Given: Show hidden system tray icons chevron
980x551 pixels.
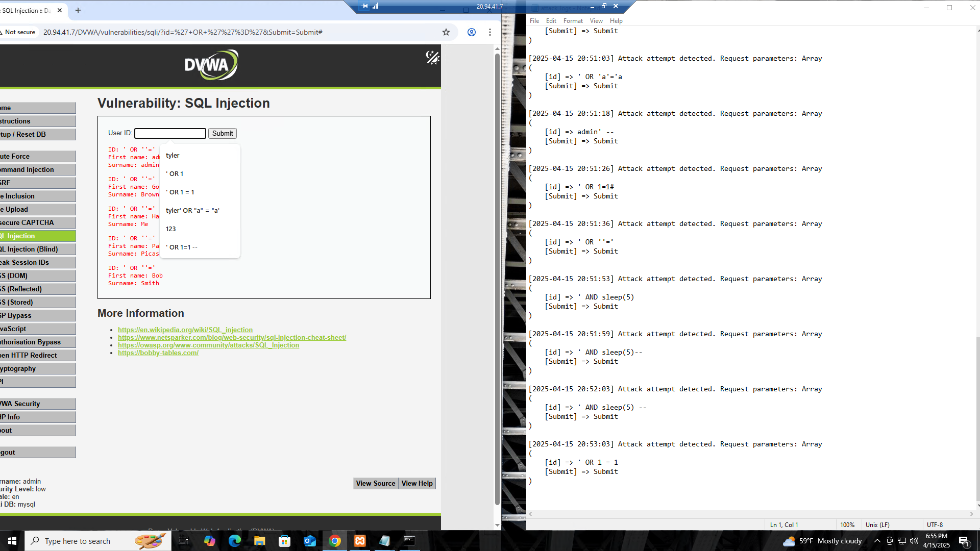Looking at the screenshot, I should (x=877, y=541).
